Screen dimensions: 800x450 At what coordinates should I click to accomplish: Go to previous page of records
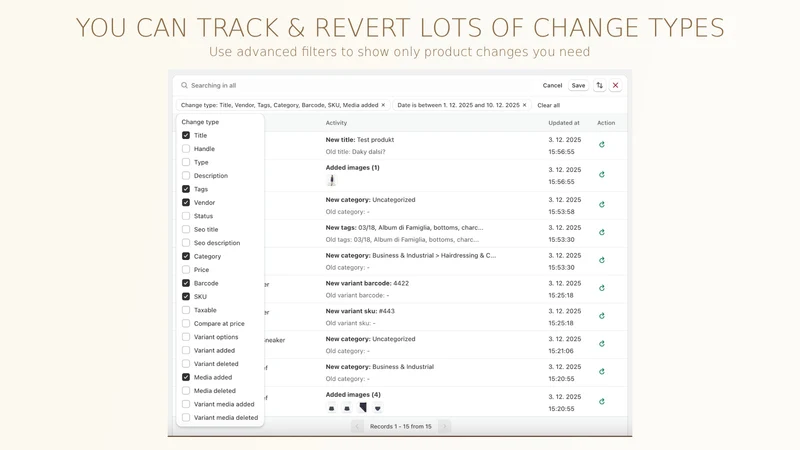tap(357, 427)
